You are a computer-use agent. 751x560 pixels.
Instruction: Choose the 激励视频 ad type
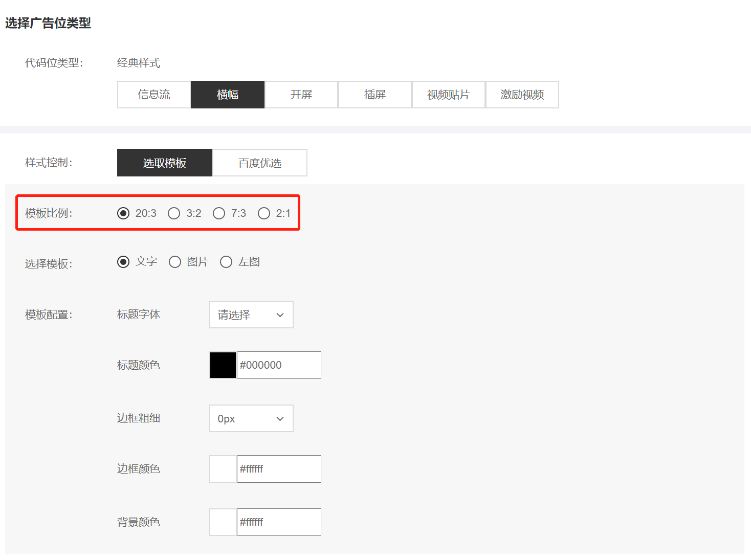[522, 95]
